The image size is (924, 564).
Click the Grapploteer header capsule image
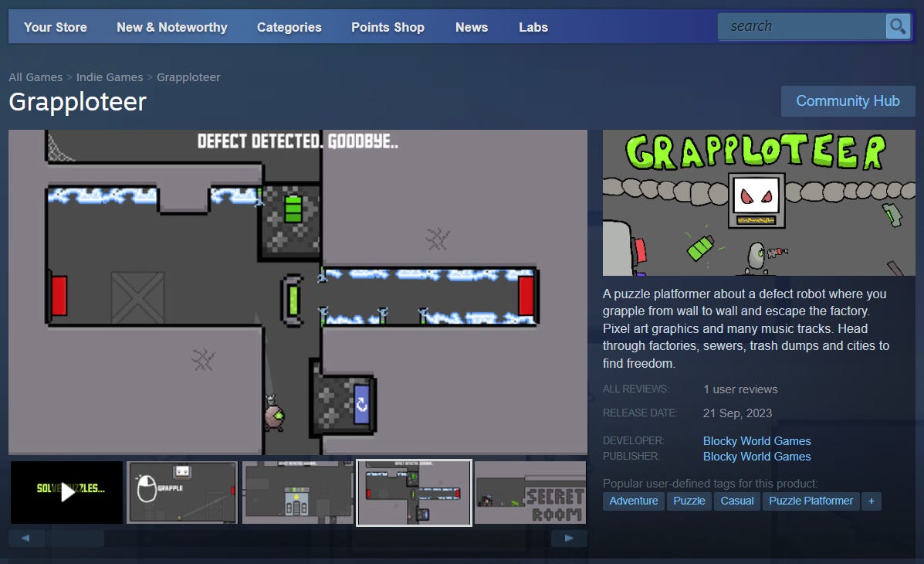[x=759, y=203]
